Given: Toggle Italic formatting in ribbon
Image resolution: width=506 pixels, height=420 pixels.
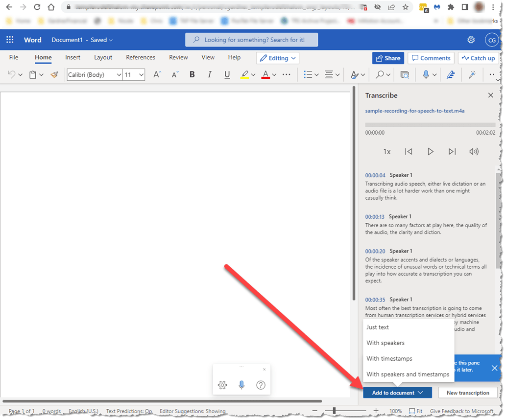Looking at the screenshot, I should (x=210, y=74).
